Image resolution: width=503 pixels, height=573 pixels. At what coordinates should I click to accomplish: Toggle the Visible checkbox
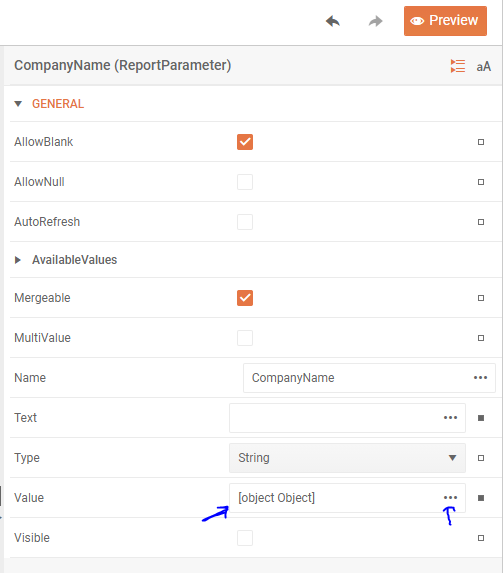[245, 538]
